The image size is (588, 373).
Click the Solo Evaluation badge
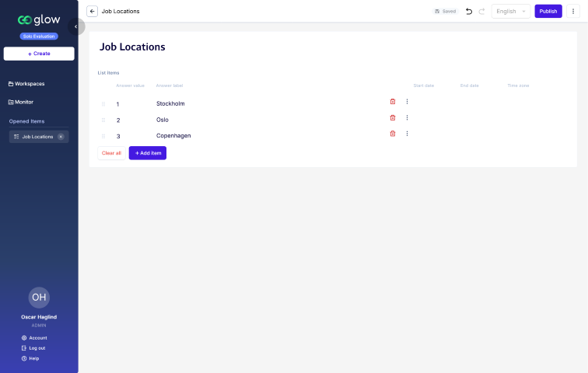pyautogui.click(x=39, y=37)
